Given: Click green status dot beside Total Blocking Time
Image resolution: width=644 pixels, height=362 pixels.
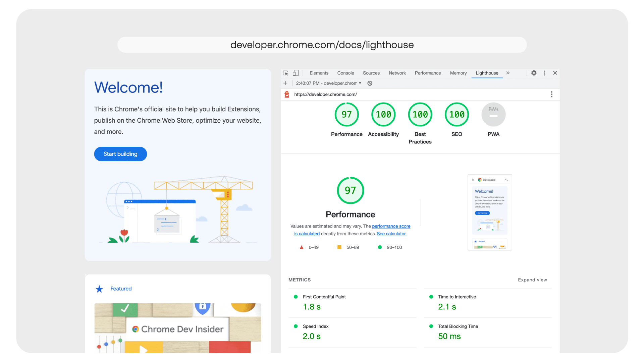Looking at the screenshot, I should tap(431, 326).
